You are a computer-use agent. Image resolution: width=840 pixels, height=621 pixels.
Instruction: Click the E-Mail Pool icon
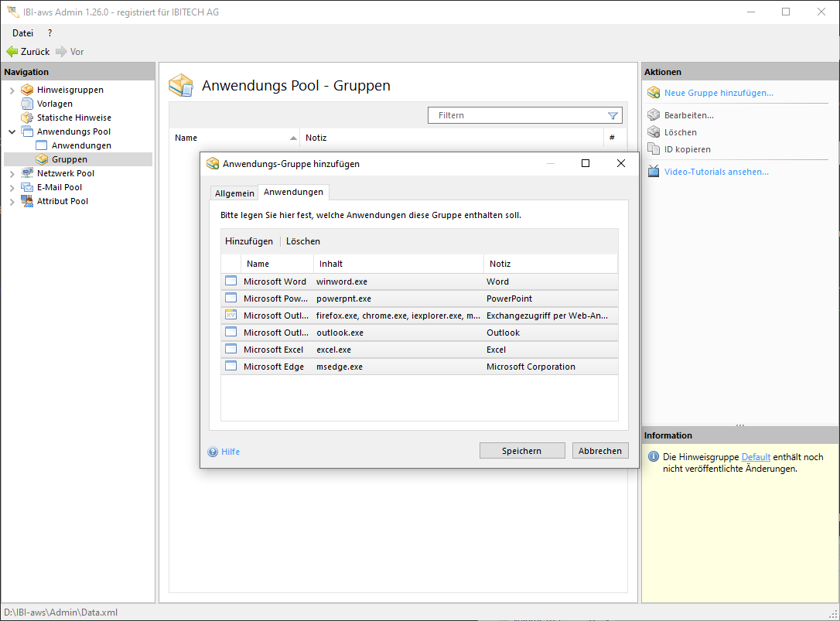pos(28,187)
